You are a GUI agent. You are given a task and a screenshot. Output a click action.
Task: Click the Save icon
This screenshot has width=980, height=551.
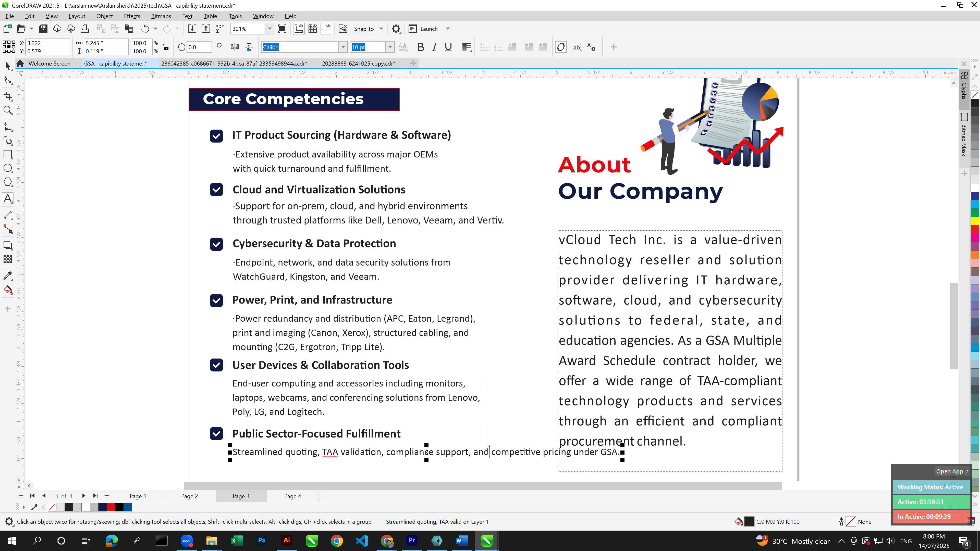[43, 29]
